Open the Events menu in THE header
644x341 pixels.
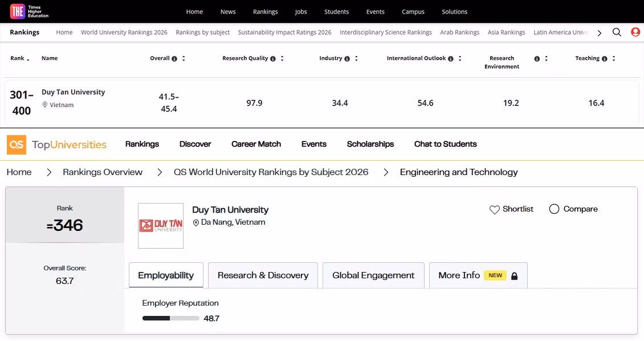376,11
